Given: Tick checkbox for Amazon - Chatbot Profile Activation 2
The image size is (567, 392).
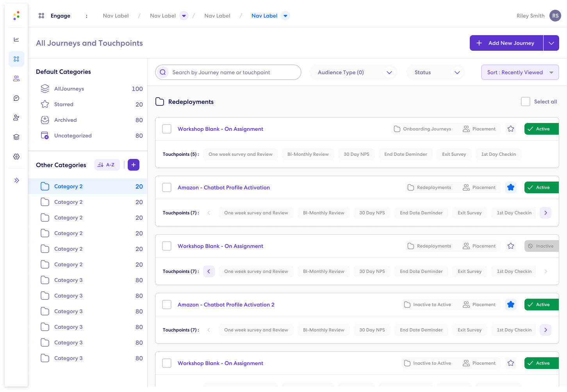Looking at the screenshot, I should point(167,305).
